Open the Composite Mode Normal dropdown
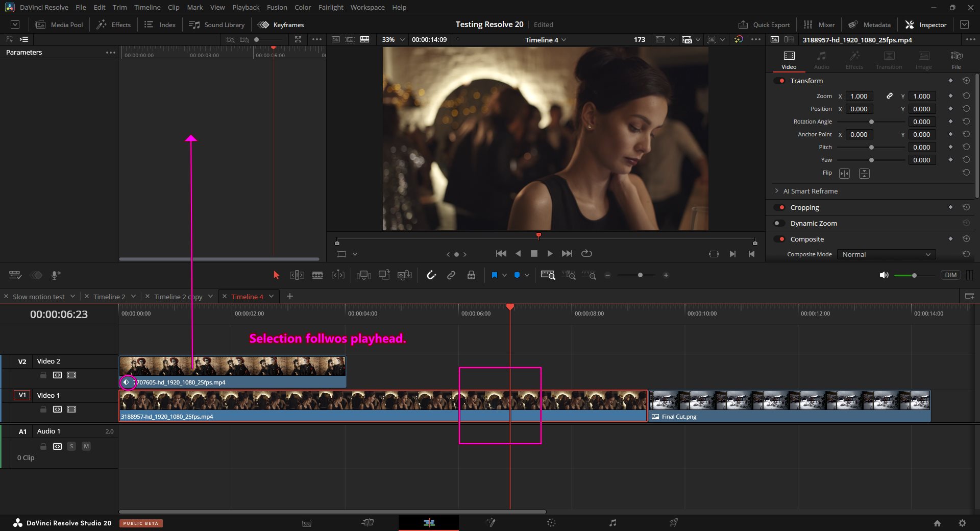 [886, 254]
